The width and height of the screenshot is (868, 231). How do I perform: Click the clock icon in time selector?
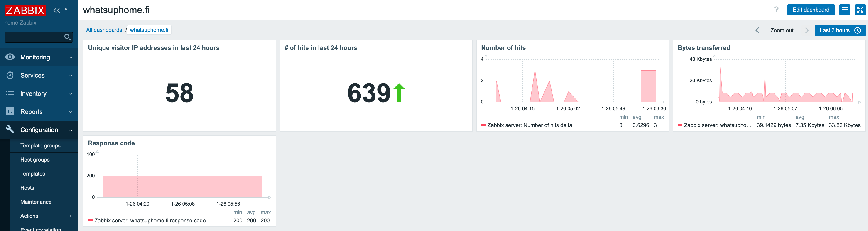pyautogui.click(x=858, y=30)
